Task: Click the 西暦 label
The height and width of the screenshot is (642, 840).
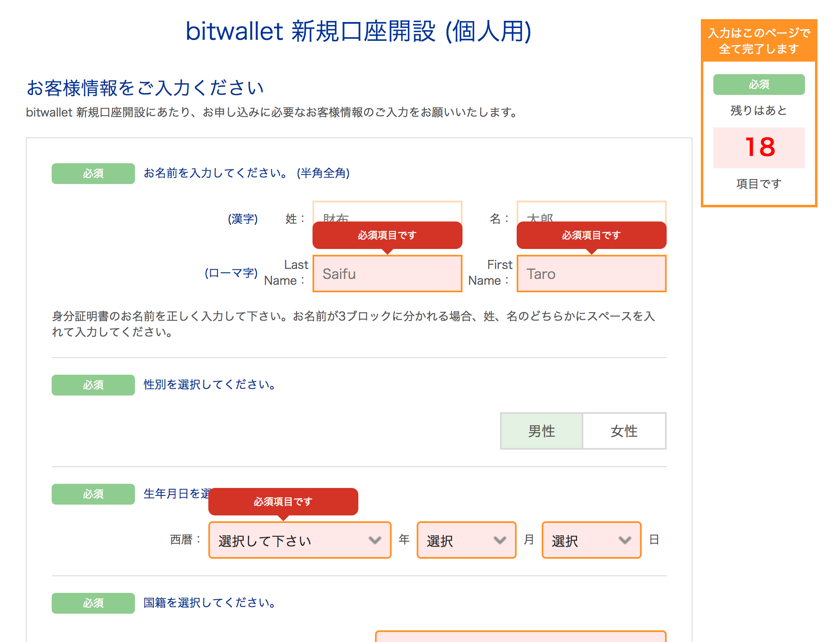Action: tap(185, 540)
